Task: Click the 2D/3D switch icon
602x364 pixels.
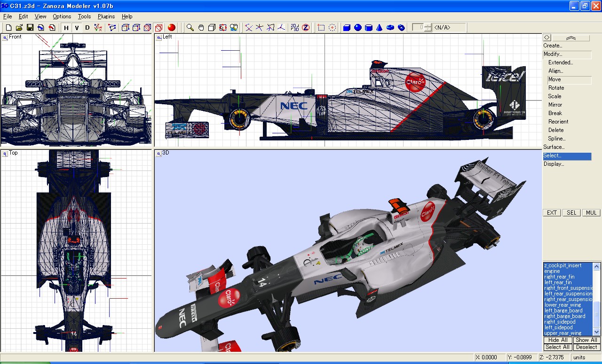Action: [295, 28]
